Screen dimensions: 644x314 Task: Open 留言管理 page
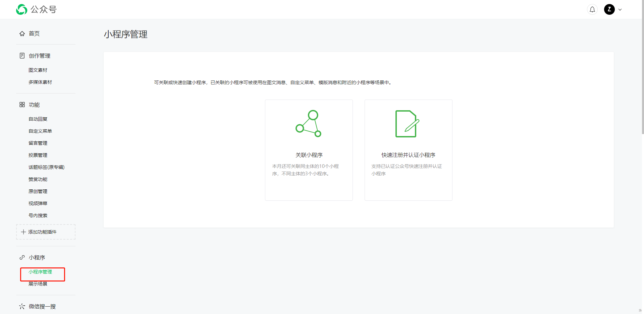click(38, 143)
